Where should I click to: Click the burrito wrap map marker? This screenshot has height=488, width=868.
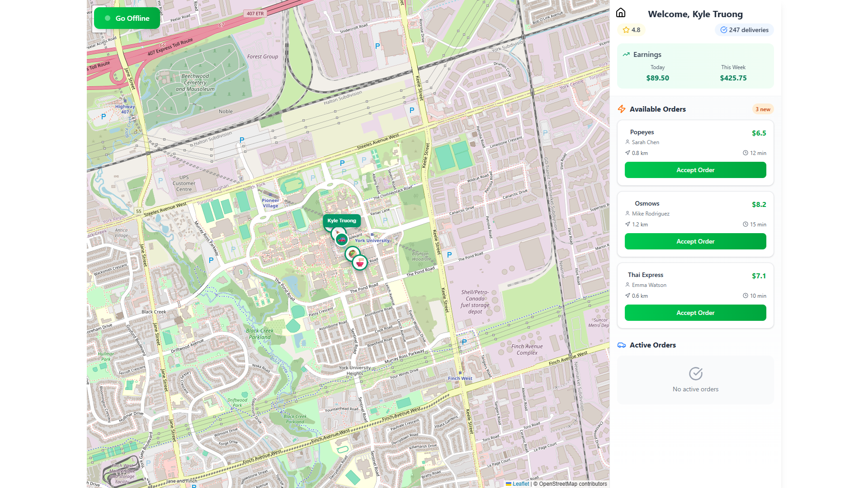(352, 253)
